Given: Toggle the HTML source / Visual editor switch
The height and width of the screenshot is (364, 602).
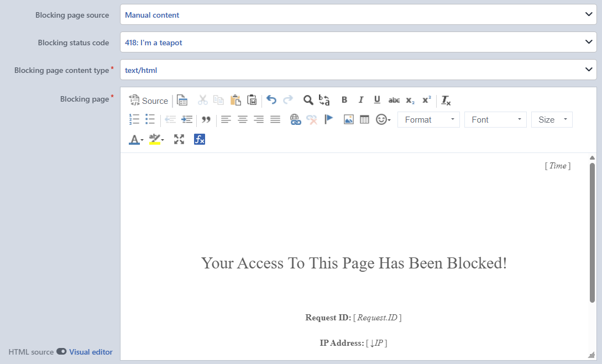Looking at the screenshot, I should [61, 351].
